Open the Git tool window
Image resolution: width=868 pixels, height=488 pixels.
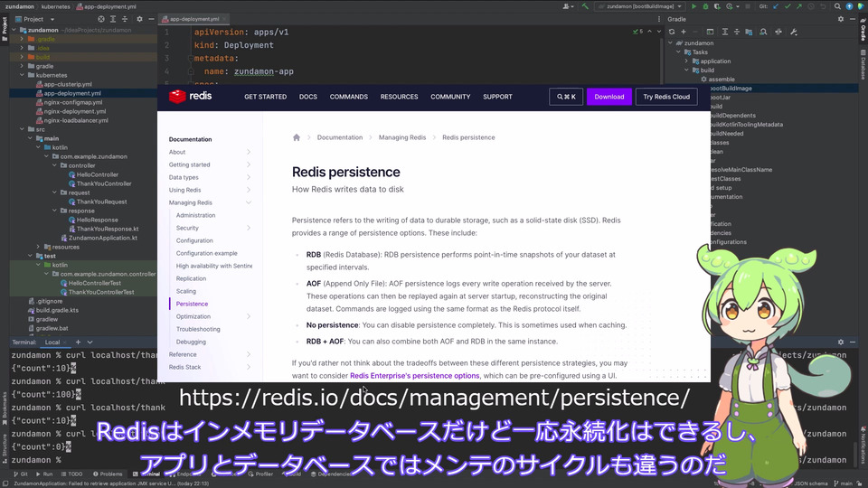[21, 474]
